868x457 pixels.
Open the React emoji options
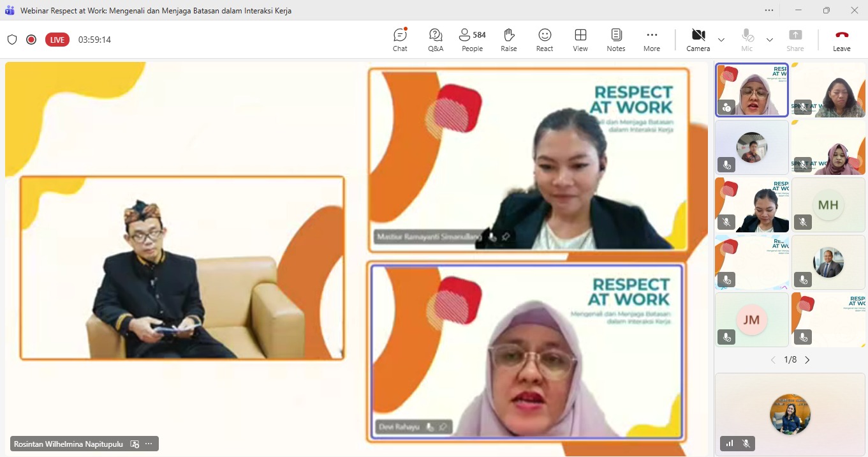click(544, 39)
